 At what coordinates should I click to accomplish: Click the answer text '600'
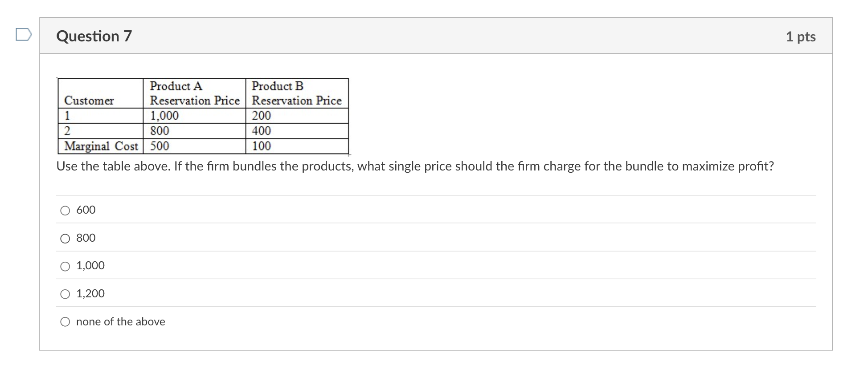tap(86, 210)
